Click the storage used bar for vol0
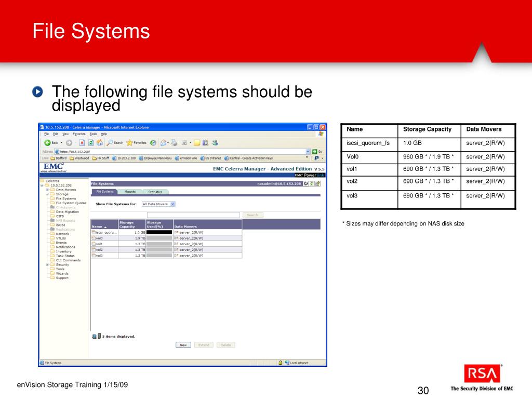The width and height of the screenshot is (532, 399). 159,238
